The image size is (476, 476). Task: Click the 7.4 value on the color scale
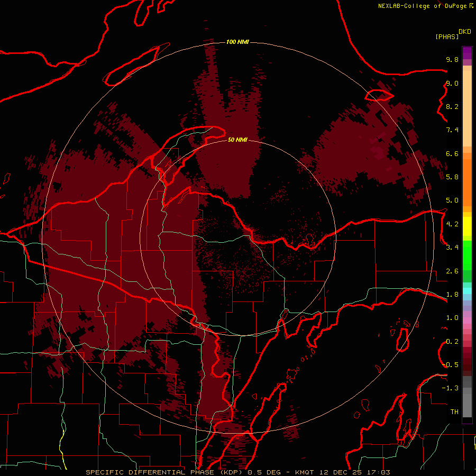452,130
